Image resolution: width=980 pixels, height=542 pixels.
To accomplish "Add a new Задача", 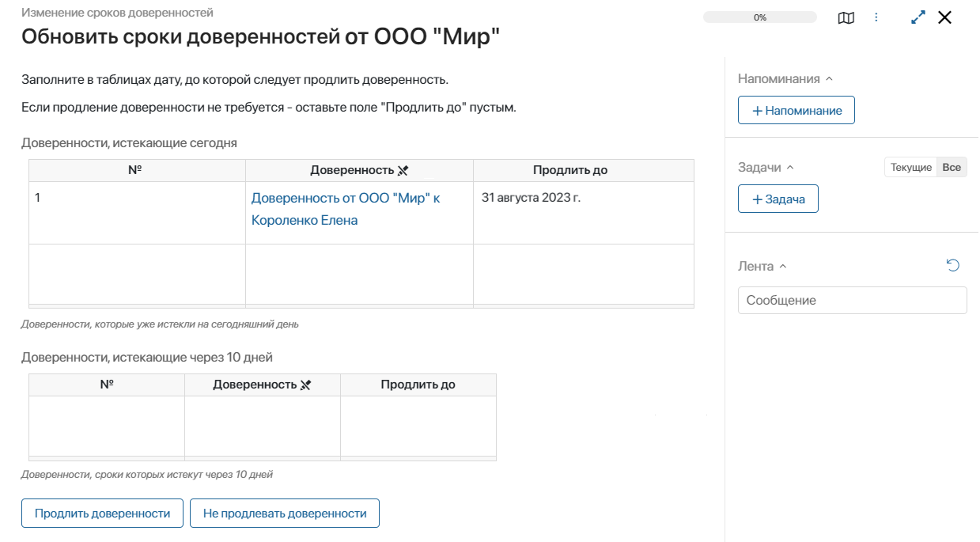I will pyautogui.click(x=778, y=199).
